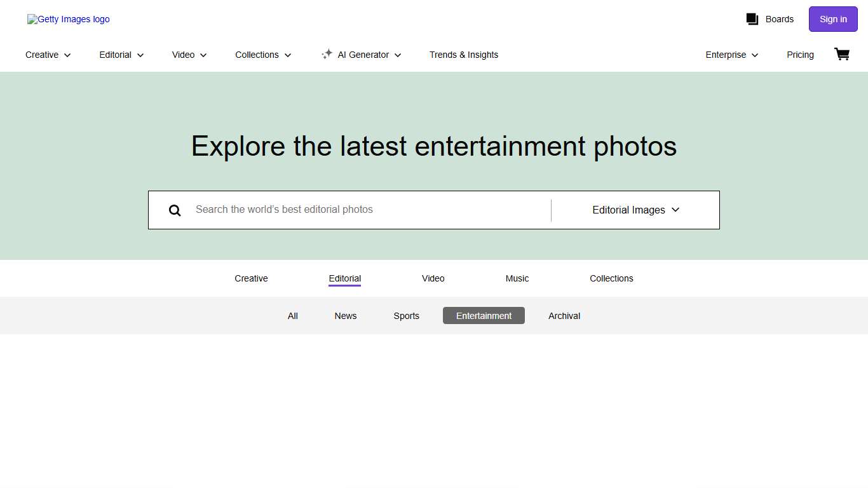The image size is (868, 488).
Task: Click the Getty Images logo
Action: 68,19
